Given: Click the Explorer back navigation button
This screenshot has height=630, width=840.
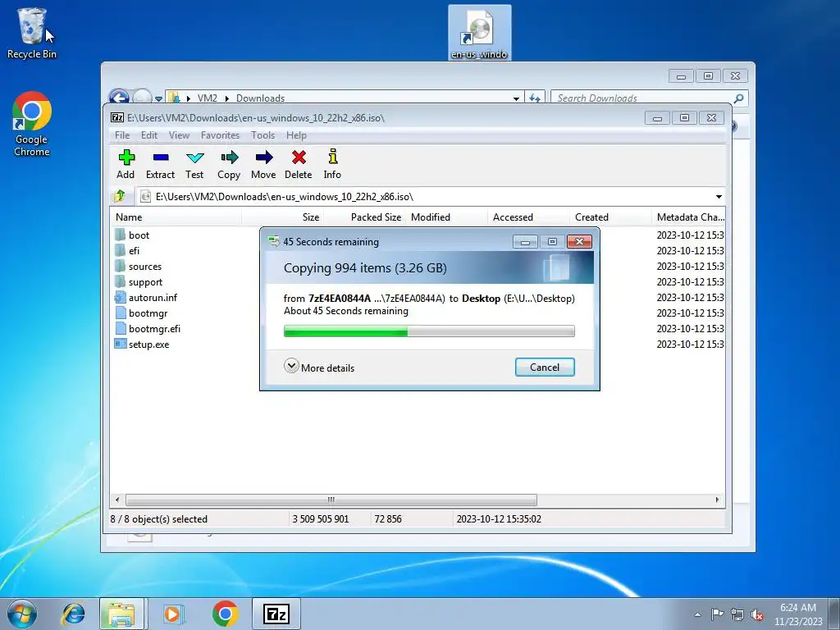Looking at the screenshot, I should 120,97.
